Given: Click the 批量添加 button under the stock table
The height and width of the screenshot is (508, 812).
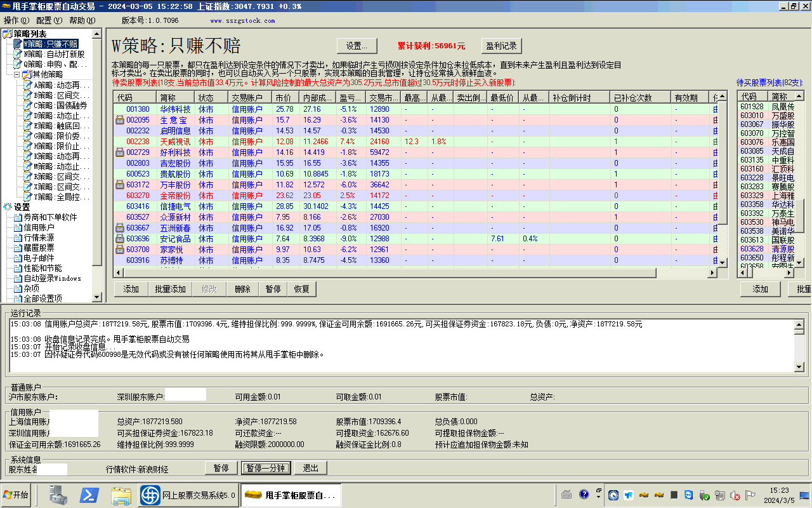Looking at the screenshot, I should [170, 289].
